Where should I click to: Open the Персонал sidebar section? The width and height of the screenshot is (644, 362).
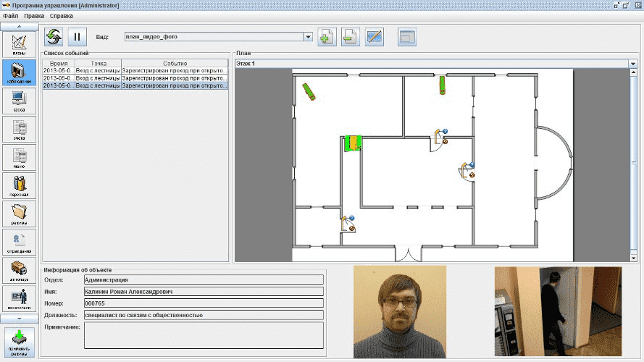20,186
